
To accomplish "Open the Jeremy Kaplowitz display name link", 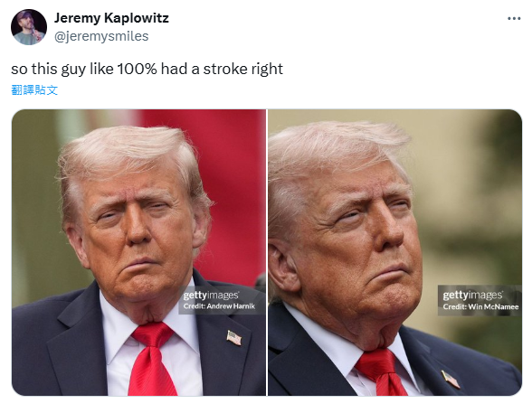I will tap(111, 17).
